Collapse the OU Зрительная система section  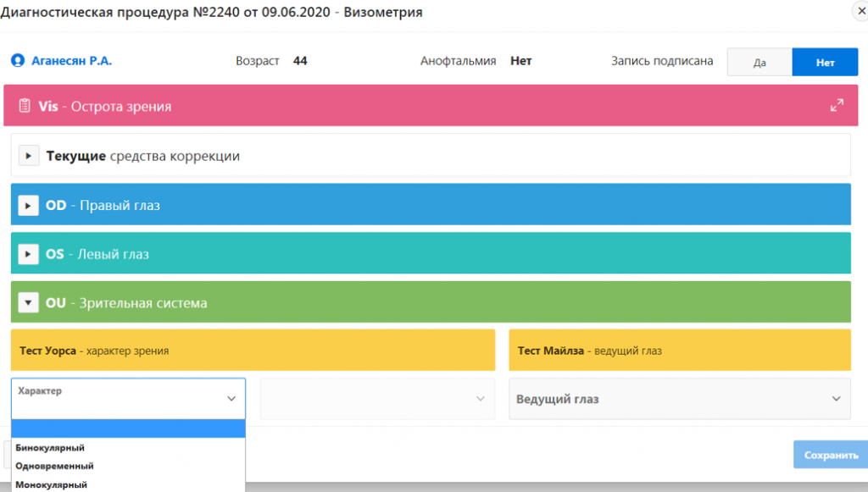pos(29,302)
